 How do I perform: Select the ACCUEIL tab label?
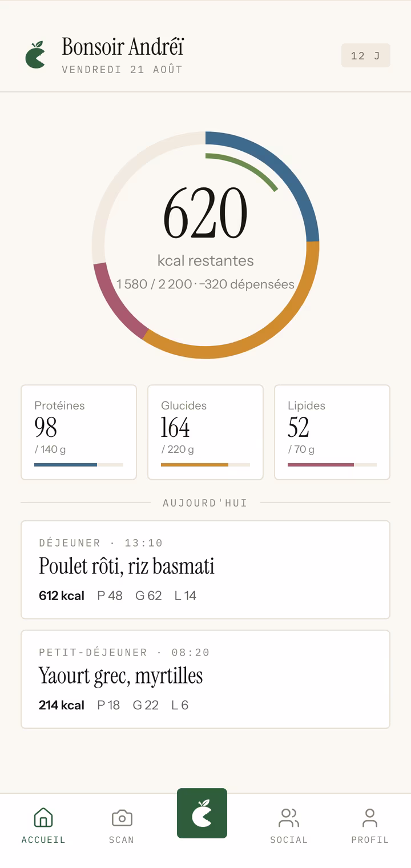pos(43,840)
